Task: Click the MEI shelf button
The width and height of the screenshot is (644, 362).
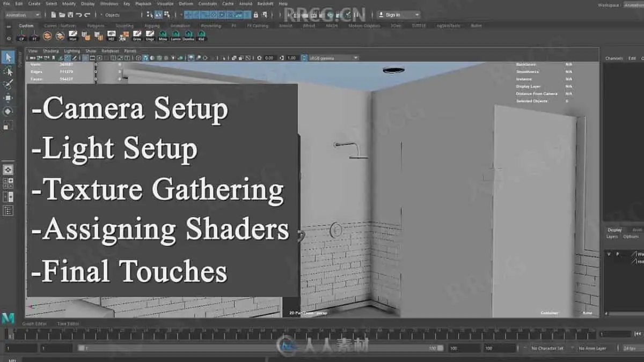Action: click(112, 36)
